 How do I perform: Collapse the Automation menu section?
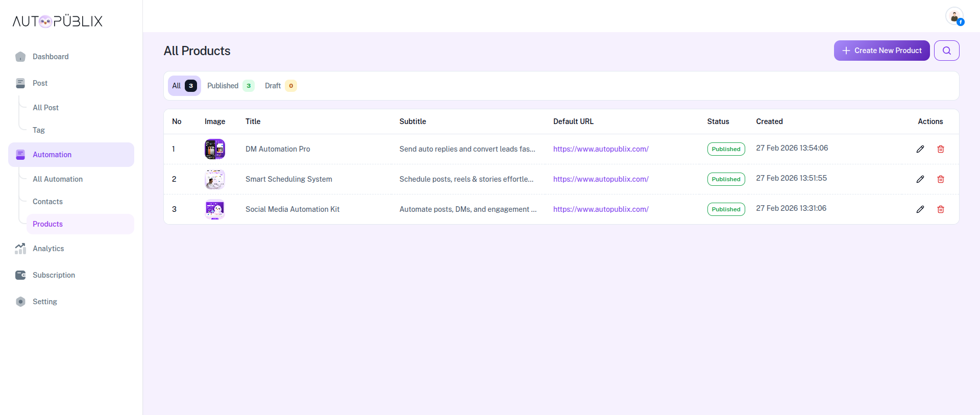71,155
